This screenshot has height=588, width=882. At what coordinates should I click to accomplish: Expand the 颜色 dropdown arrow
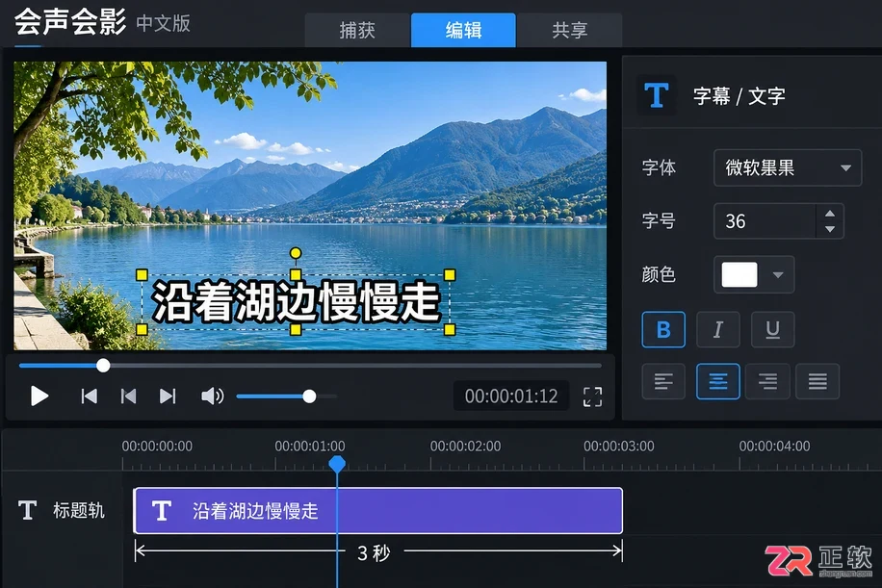click(778, 275)
